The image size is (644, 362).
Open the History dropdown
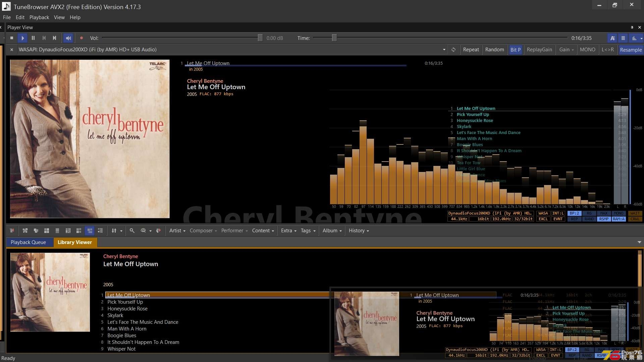tap(359, 231)
